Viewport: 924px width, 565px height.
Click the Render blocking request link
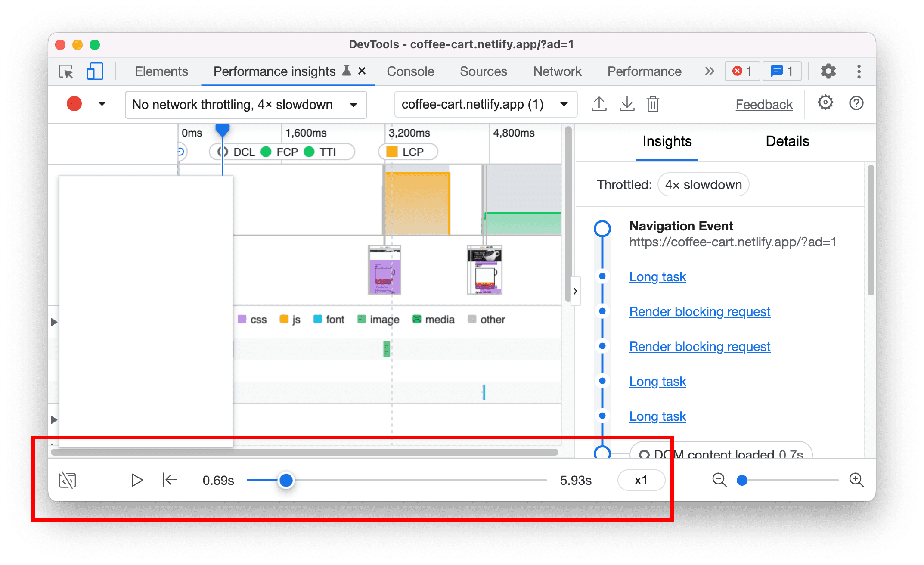coord(701,311)
